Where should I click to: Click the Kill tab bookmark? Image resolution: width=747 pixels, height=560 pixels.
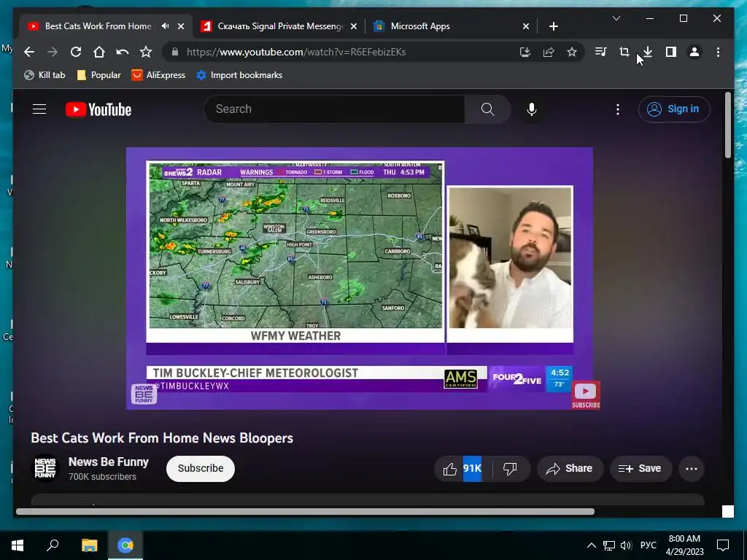point(44,75)
